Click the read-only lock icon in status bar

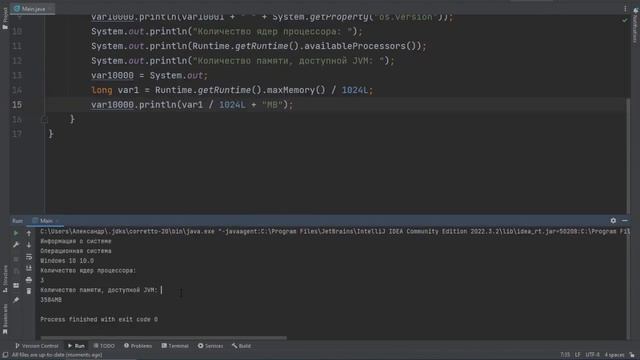tap(632, 355)
